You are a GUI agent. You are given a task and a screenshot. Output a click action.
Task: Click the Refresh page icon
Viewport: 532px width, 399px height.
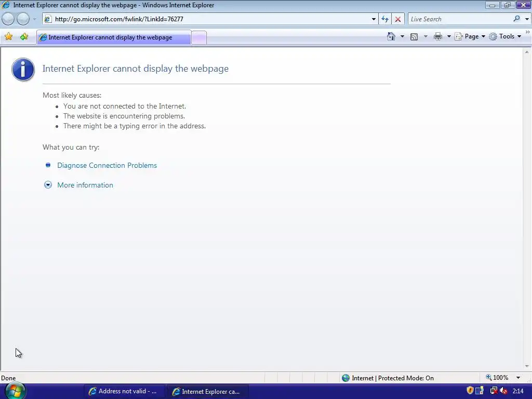point(385,19)
